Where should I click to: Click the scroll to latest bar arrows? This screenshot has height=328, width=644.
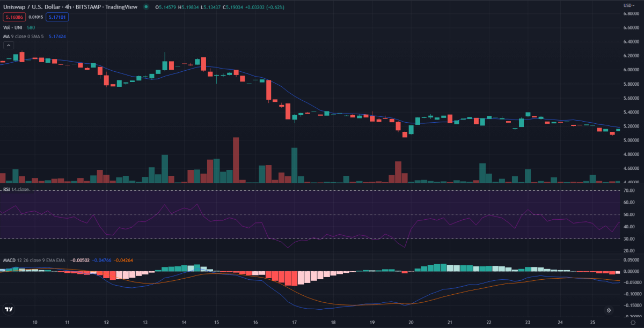(609, 310)
